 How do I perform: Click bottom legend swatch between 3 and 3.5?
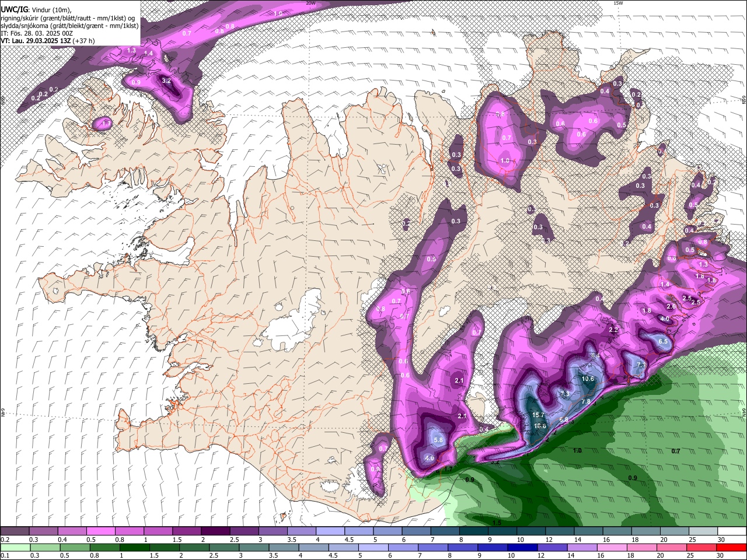(254, 548)
